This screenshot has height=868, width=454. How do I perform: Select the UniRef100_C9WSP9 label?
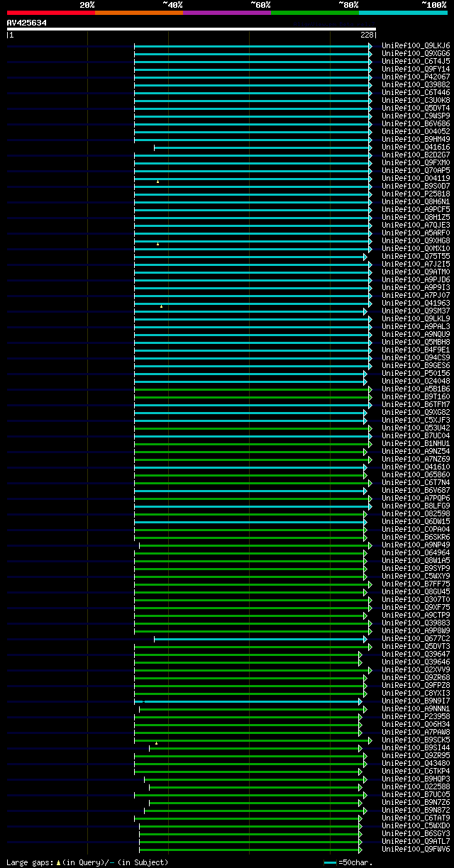416,116
